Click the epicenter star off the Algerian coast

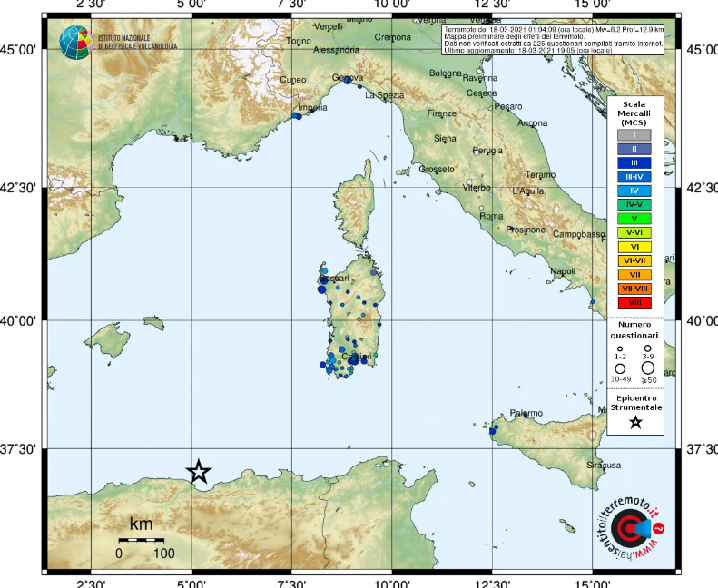coord(199,471)
